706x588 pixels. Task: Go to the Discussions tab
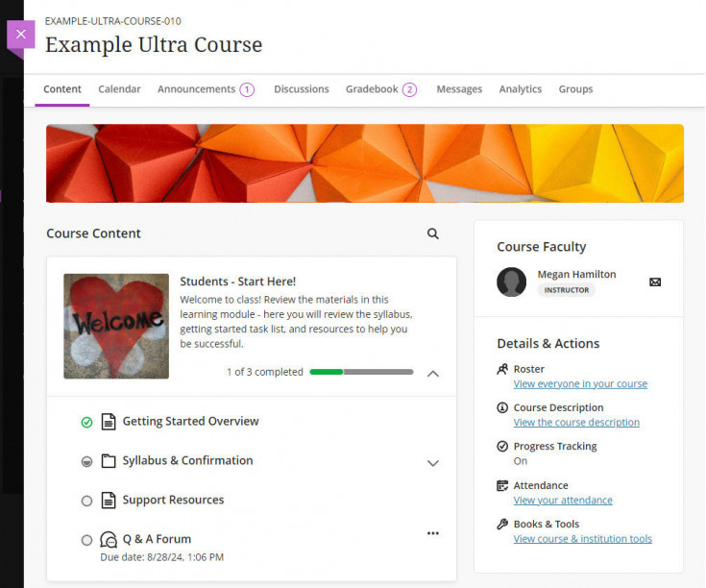click(302, 89)
